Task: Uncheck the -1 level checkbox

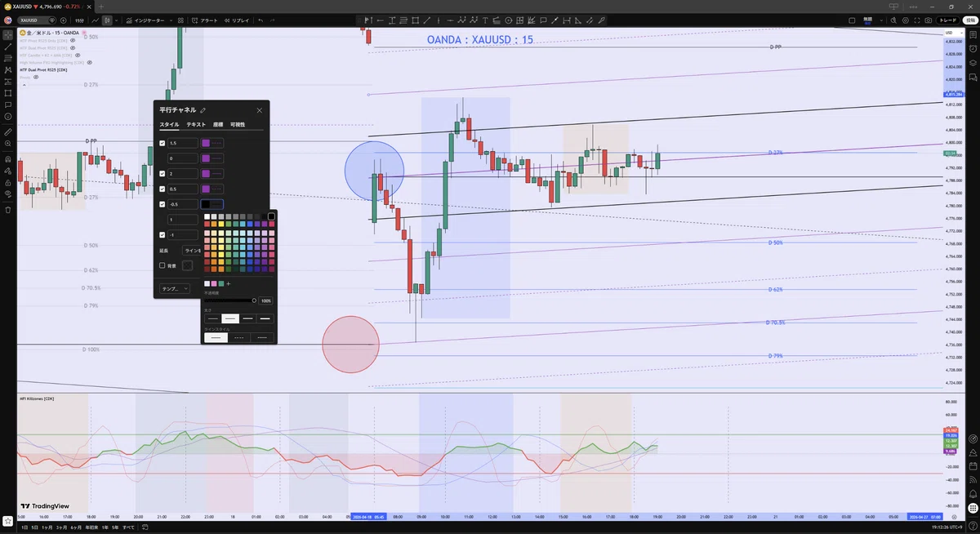Action: 162,235
